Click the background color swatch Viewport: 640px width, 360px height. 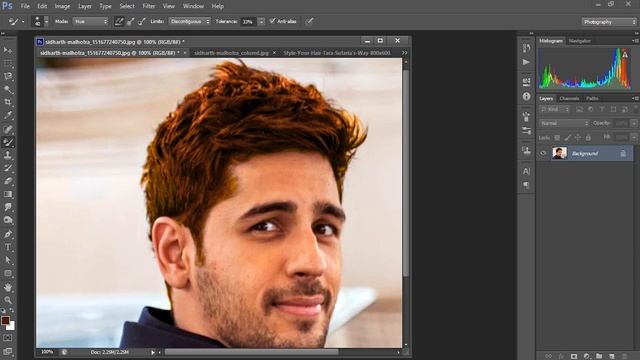pos(11,327)
